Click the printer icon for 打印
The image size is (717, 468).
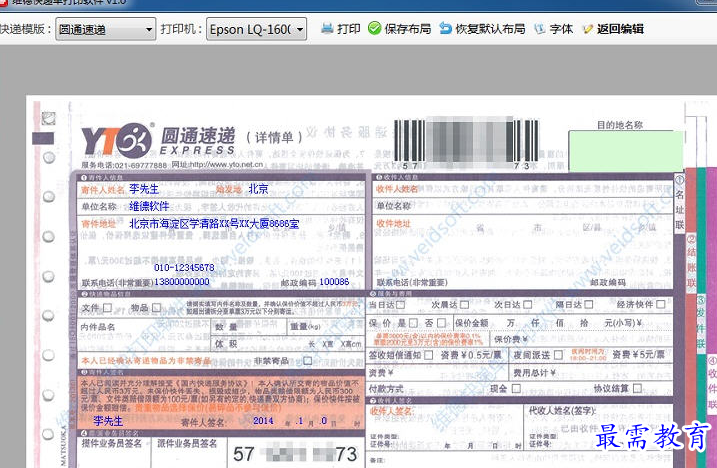(x=327, y=28)
